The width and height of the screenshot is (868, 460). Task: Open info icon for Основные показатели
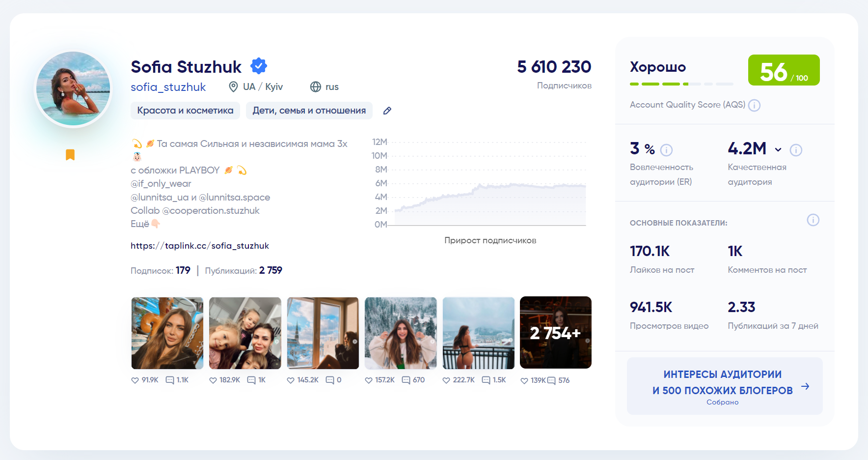(x=813, y=220)
